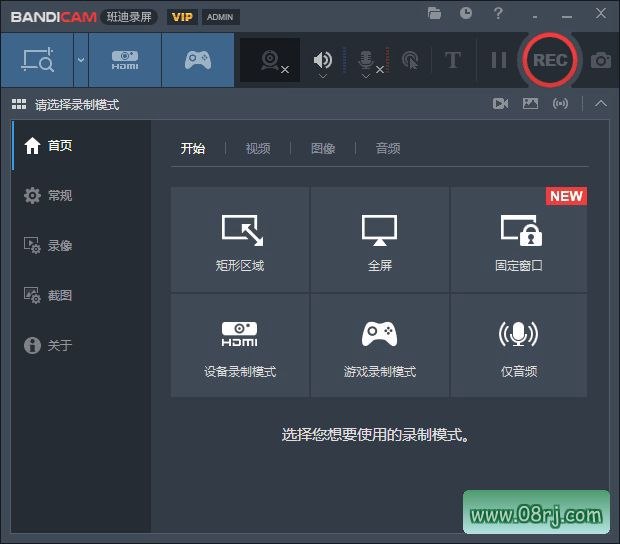Open the screen mode dropdown arrow
This screenshot has width=620, height=544.
click(x=81, y=60)
